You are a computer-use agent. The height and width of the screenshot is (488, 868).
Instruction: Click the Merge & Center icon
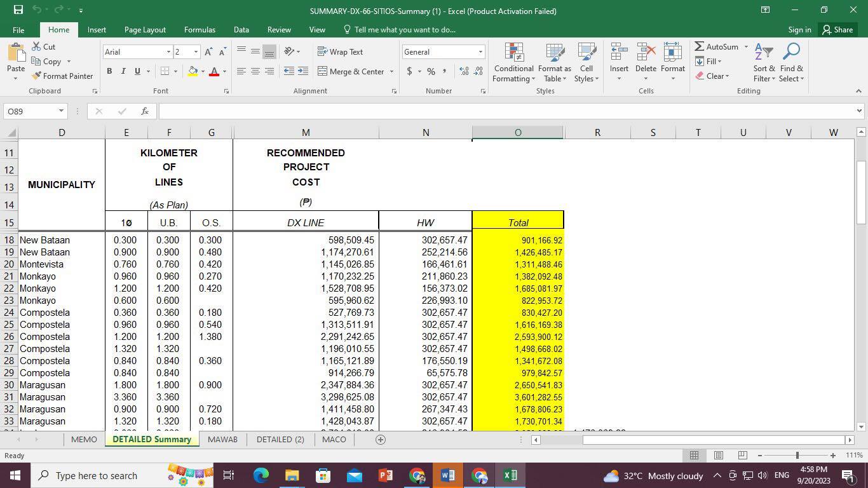coord(322,72)
